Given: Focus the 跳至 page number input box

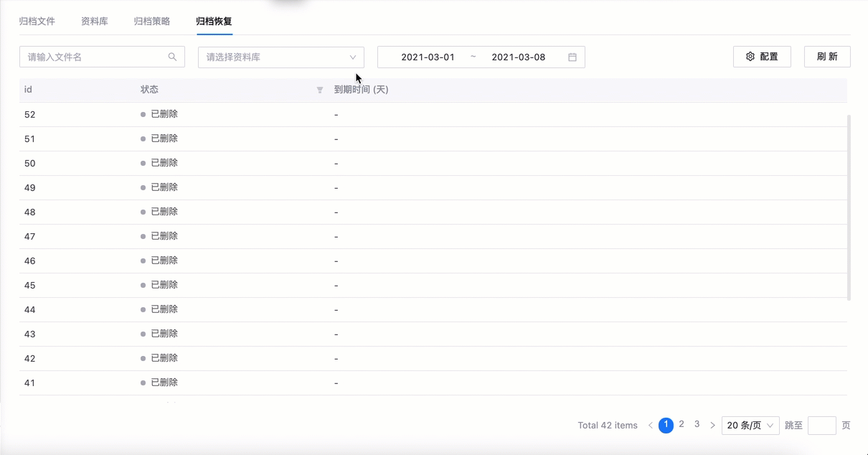Looking at the screenshot, I should point(821,426).
